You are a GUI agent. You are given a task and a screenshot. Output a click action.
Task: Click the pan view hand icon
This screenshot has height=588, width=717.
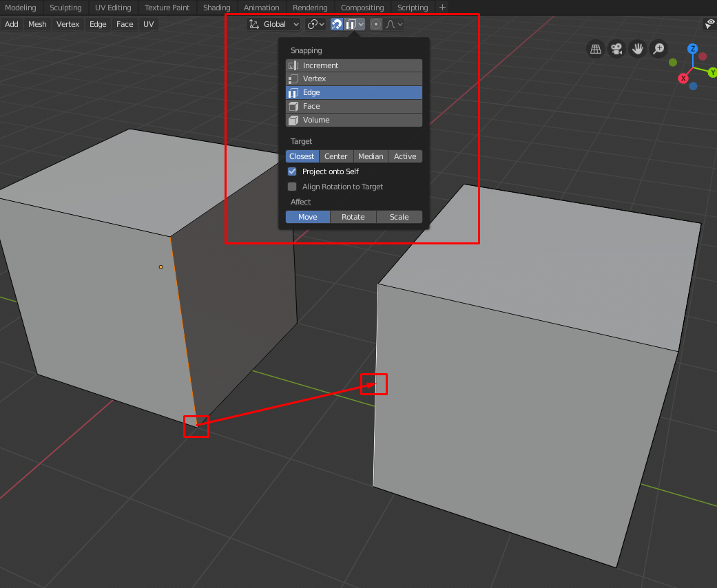pos(637,49)
